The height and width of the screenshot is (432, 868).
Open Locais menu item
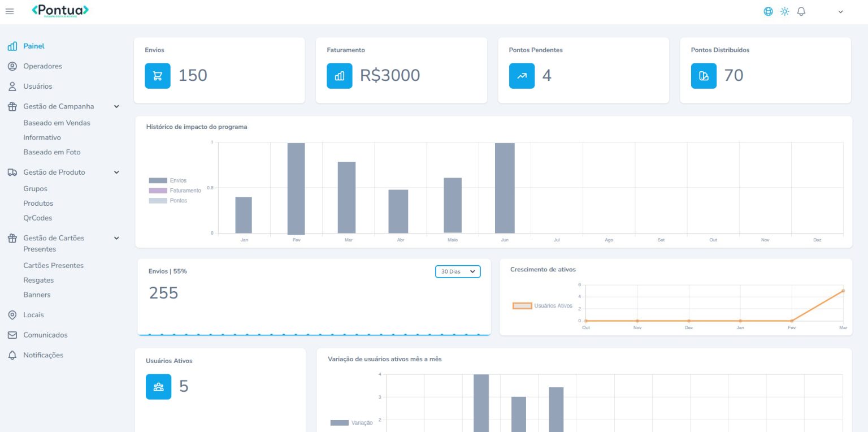point(33,315)
